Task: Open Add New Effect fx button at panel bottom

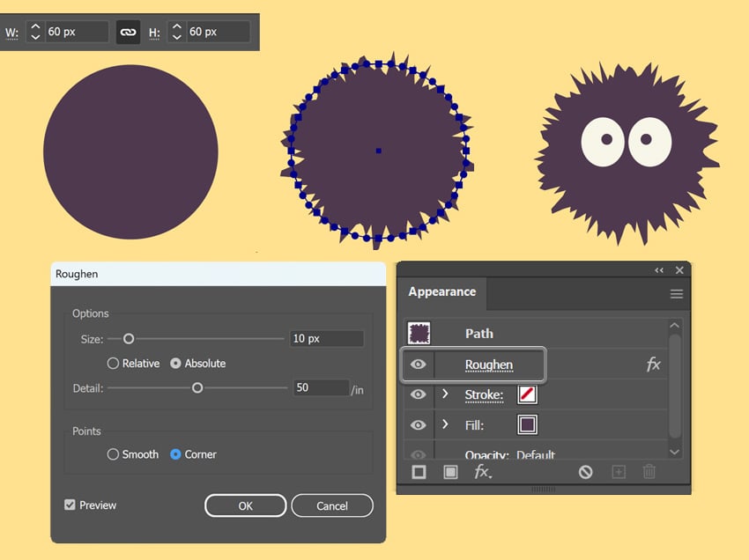Action: coord(483,472)
